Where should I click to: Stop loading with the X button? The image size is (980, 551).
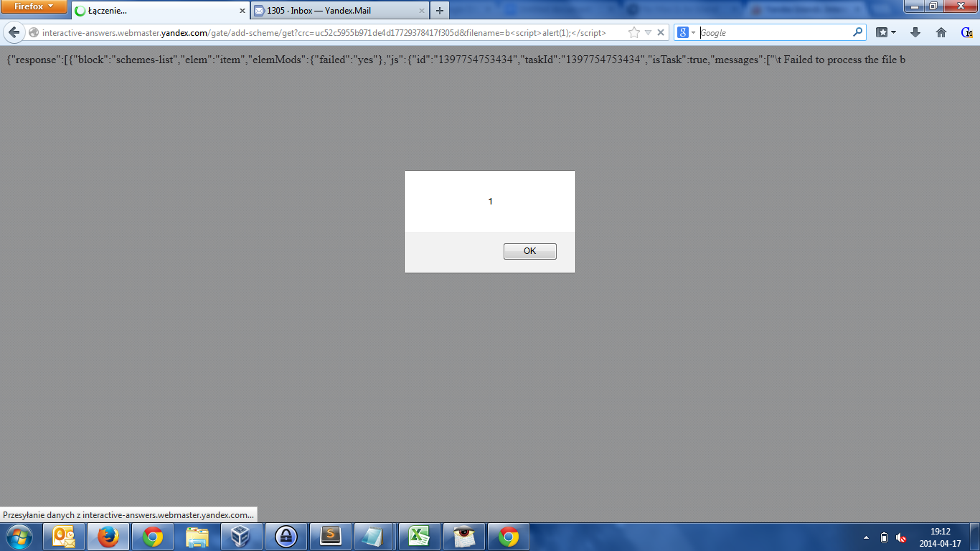tap(661, 32)
